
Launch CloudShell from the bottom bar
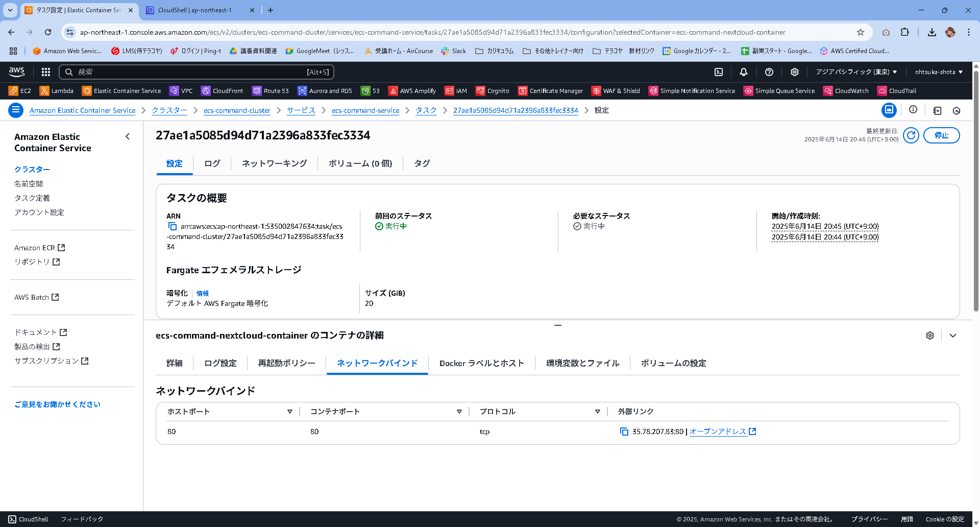[x=28, y=519]
